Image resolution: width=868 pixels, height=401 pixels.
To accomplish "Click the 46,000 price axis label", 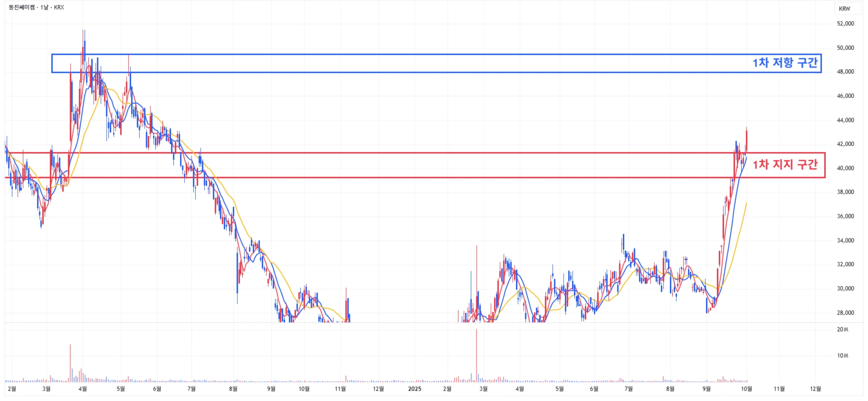I will 845,96.
